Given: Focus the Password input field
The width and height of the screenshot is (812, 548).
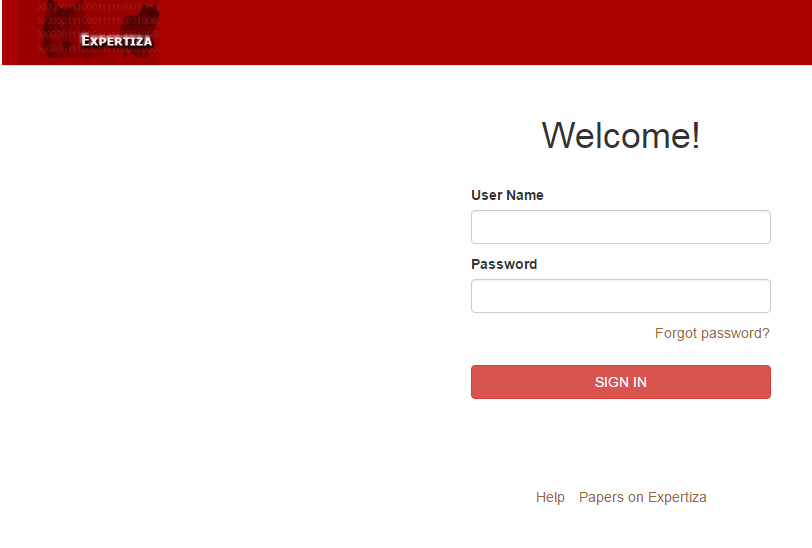Looking at the screenshot, I should click(620, 296).
